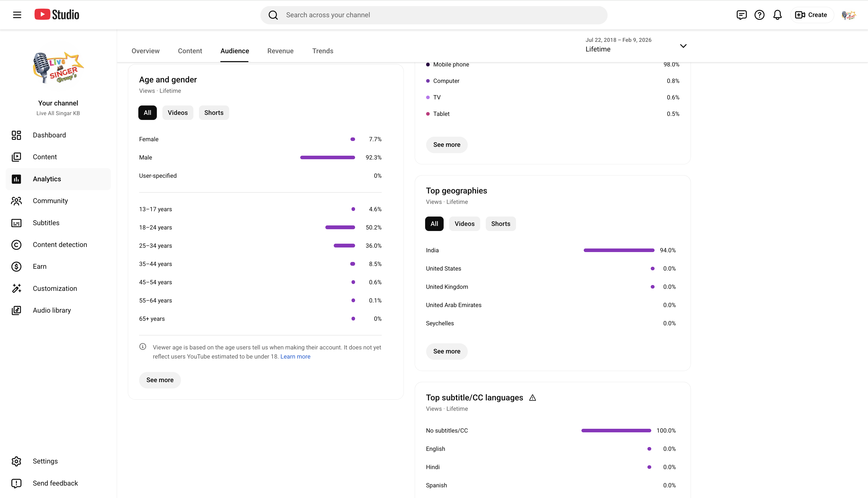Click Send feedback in sidebar
This screenshot has width=868, height=498.
coord(58,483)
